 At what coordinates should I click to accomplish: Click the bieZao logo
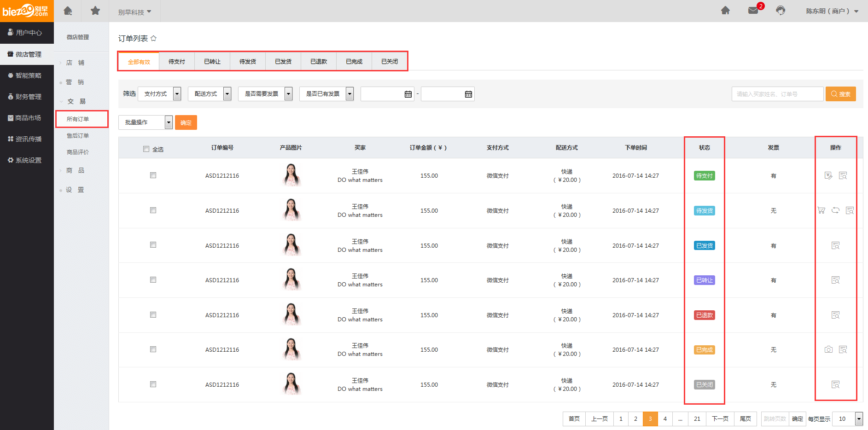click(27, 11)
